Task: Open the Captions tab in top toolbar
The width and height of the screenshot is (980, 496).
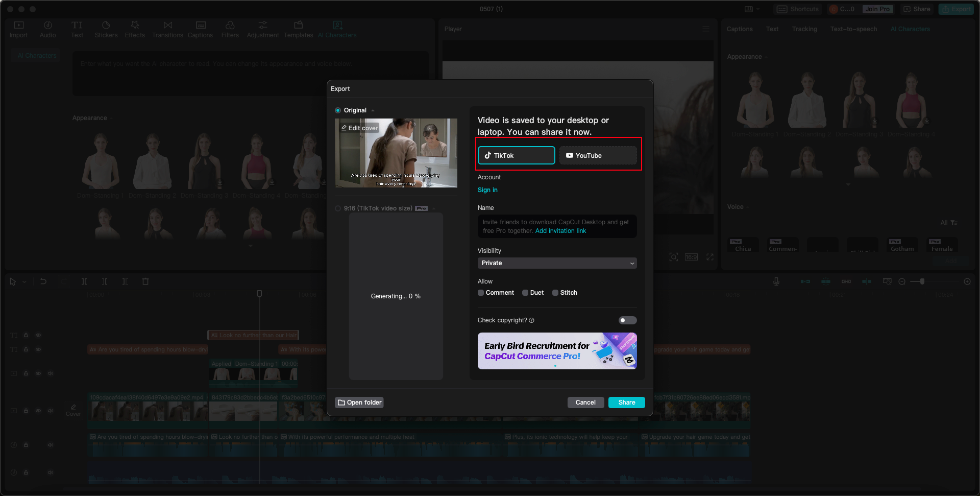Action: click(x=200, y=30)
